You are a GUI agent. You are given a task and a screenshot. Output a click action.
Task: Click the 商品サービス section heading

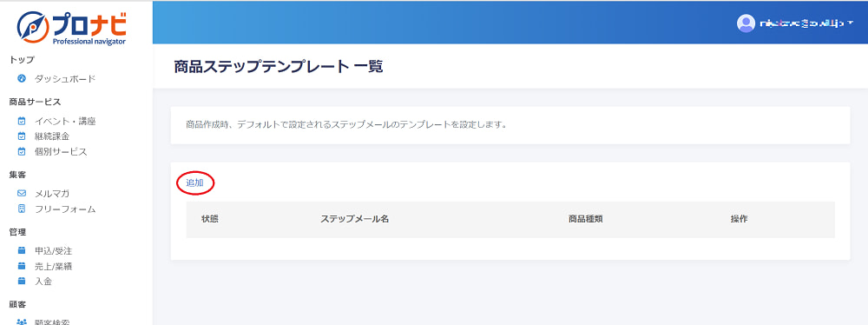pyautogui.click(x=35, y=102)
